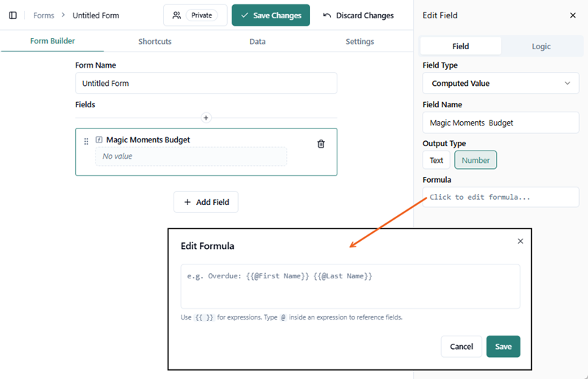Click Discard Changes
The image size is (588, 379).
click(x=358, y=15)
